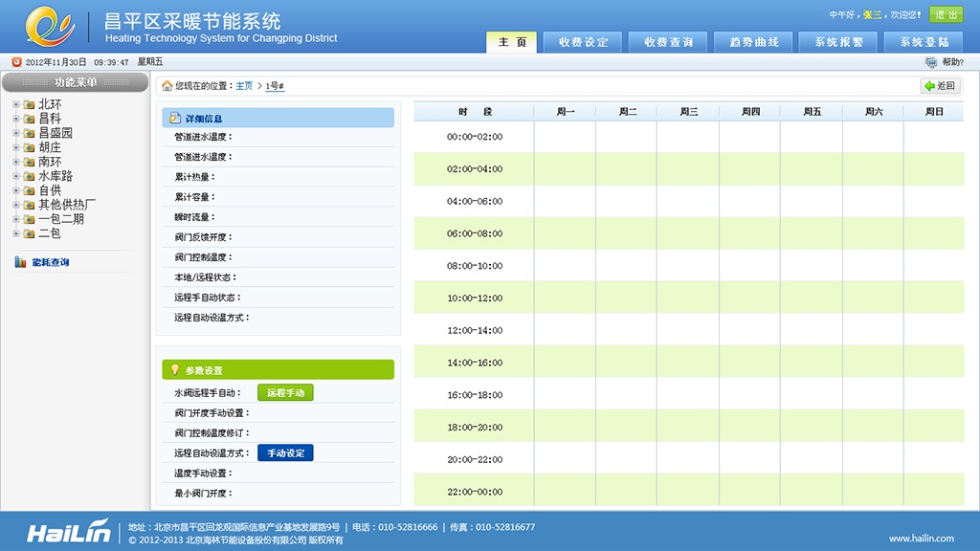
Task: Click the help monitor icon
Action: coord(930,62)
